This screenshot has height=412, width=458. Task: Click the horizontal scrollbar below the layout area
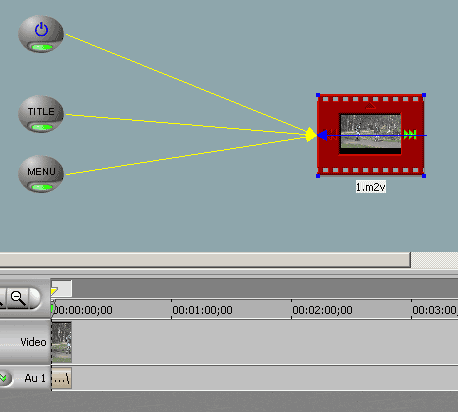205,260
